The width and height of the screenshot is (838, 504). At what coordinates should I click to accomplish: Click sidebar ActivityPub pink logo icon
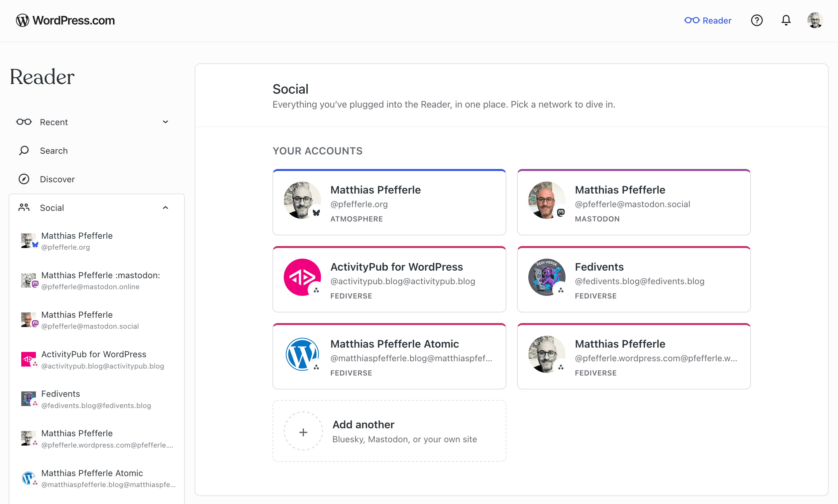coord(28,359)
